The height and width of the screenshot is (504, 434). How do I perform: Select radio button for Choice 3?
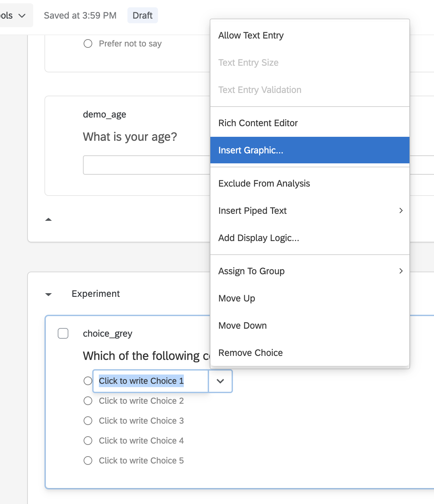tap(88, 421)
